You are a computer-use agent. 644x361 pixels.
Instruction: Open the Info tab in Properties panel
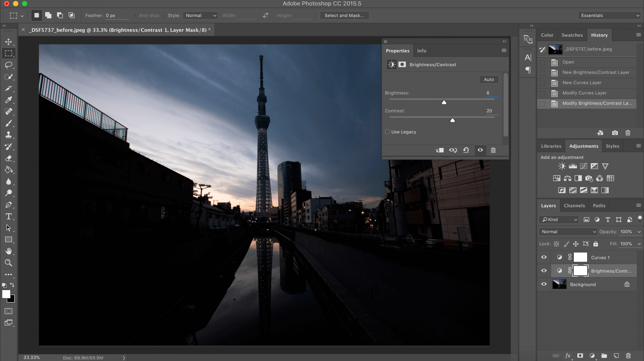pyautogui.click(x=421, y=51)
